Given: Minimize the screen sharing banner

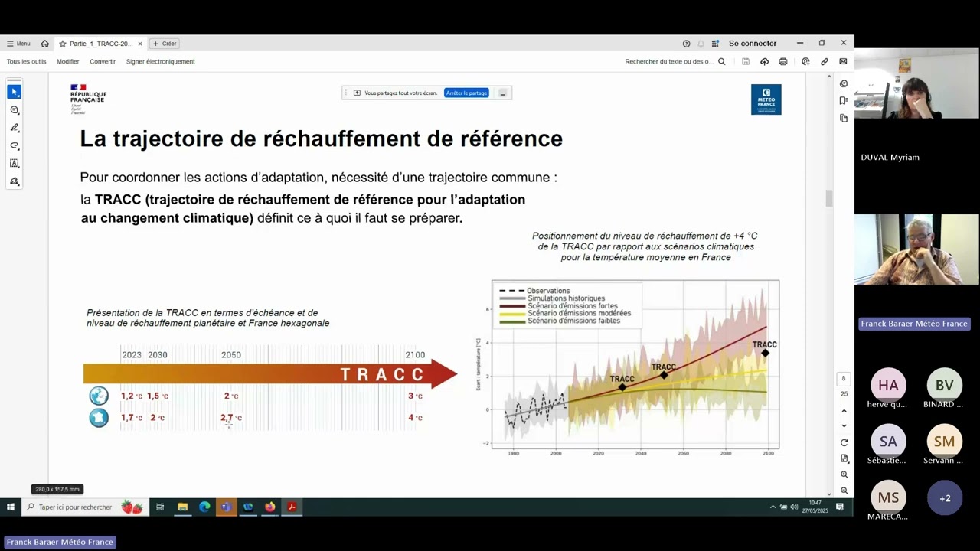Looking at the screenshot, I should [502, 93].
